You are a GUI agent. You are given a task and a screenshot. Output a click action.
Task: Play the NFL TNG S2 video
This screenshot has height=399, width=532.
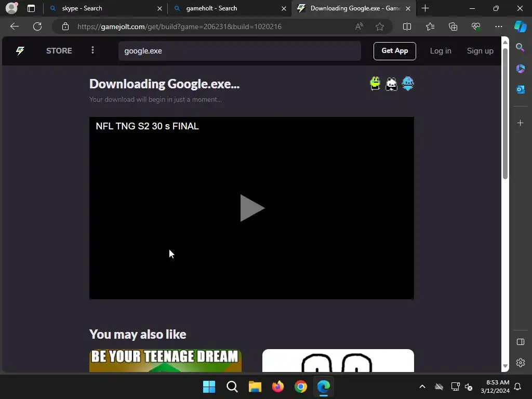click(x=252, y=208)
